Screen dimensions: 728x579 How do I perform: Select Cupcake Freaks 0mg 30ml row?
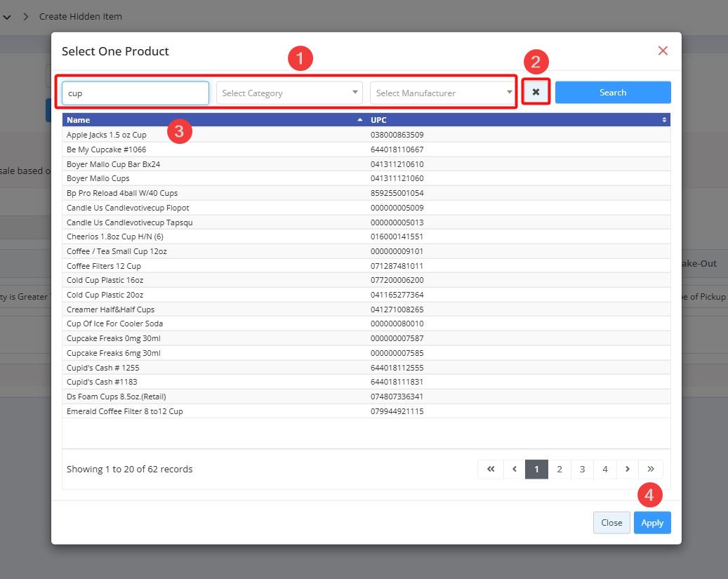click(366, 338)
